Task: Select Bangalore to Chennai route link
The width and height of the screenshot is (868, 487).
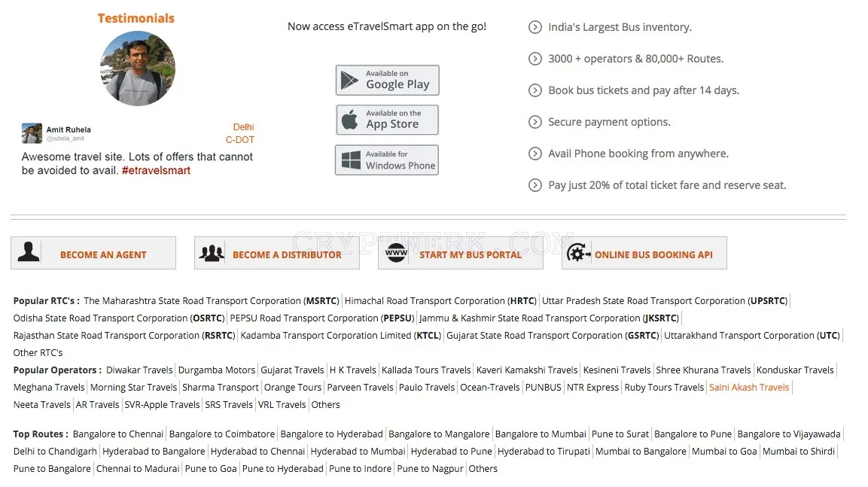Action: click(x=118, y=434)
